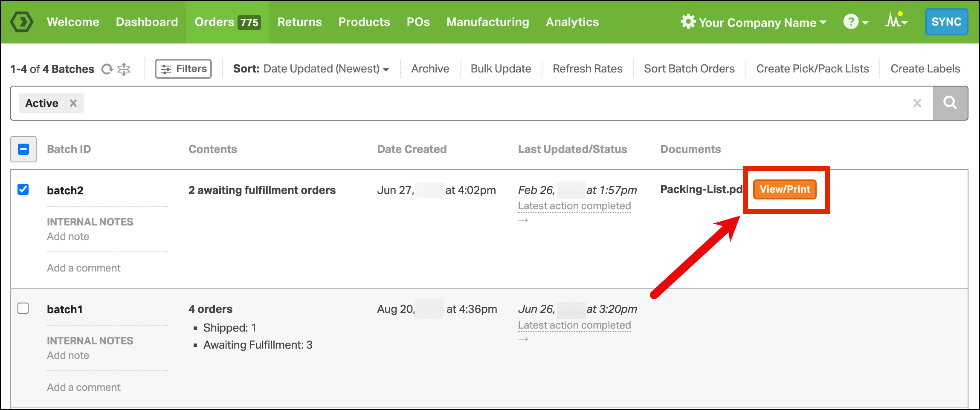Click Add a comment under batch1
The image size is (980, 410).
84,387
